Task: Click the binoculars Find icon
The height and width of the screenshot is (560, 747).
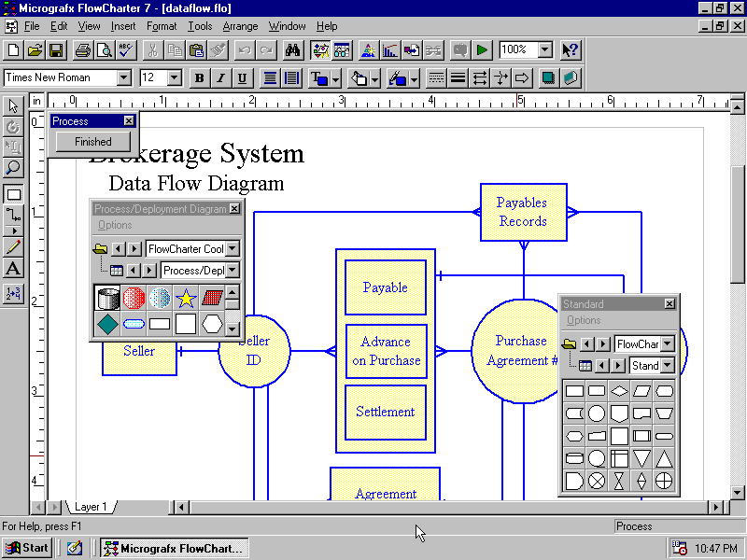Action: (x=292, y=50)
